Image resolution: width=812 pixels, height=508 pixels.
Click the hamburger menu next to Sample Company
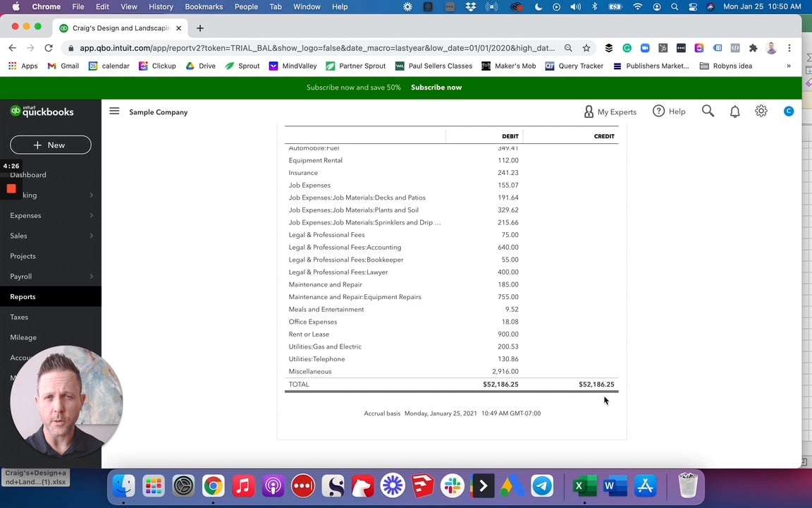(114, 111)
